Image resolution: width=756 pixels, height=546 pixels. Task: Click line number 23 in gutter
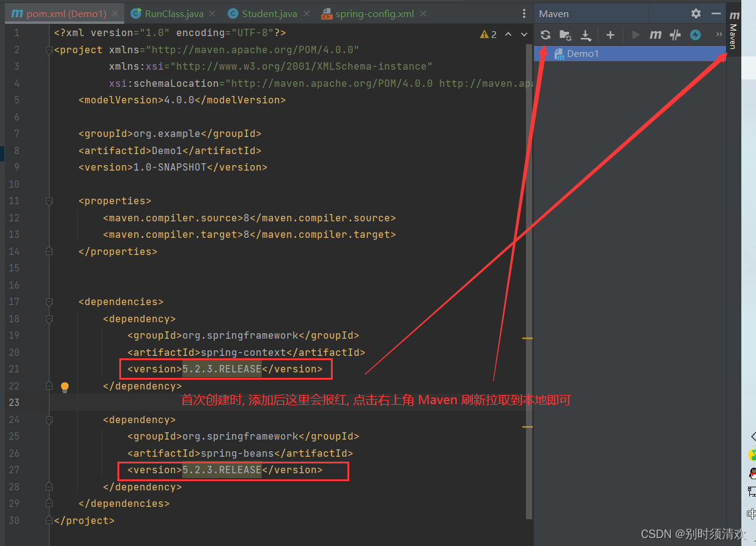[14, 402]
